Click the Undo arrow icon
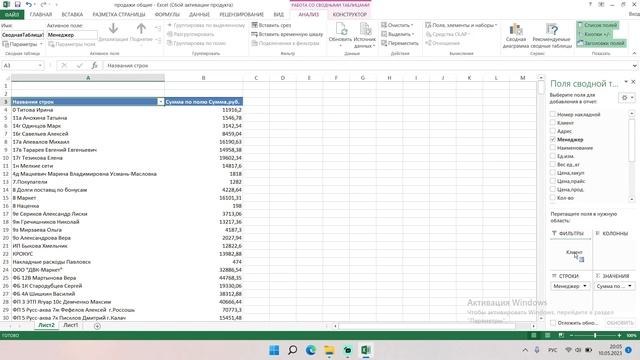This screenshot has height=360, width=640. pyautogui.click(x=28, y=4)
